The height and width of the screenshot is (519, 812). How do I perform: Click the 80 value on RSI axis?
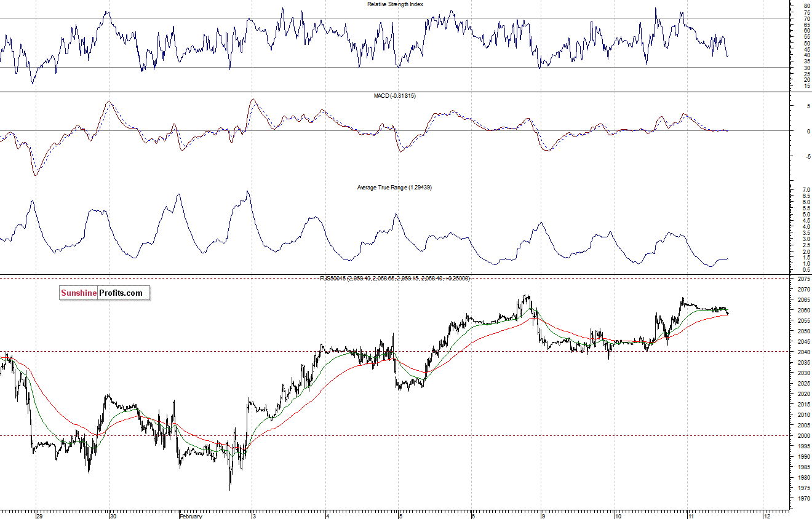point(806,7)
